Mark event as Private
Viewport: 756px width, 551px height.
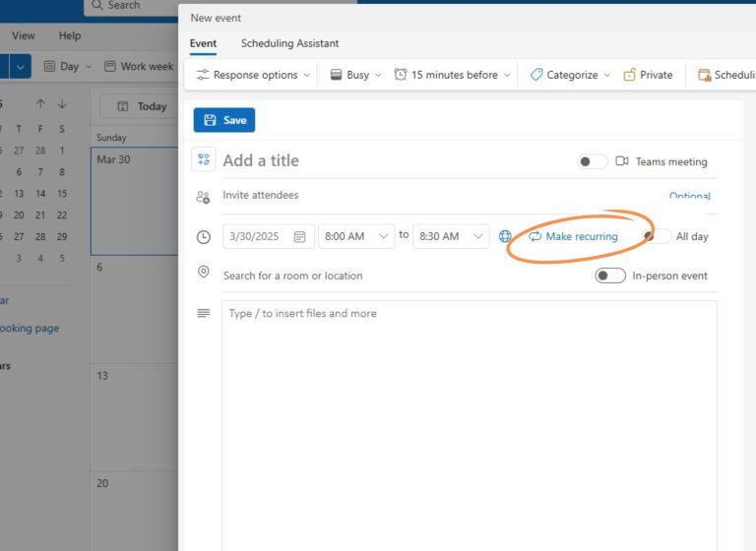649,75
